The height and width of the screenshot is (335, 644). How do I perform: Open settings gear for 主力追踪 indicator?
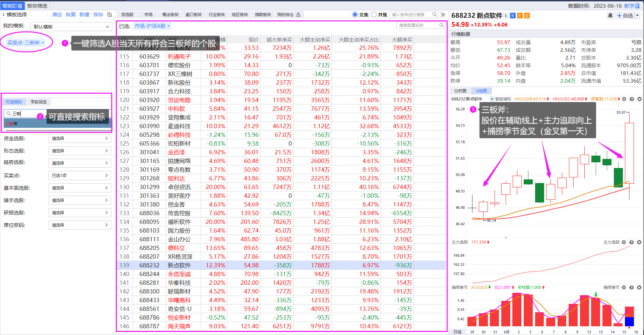(624, 242)
